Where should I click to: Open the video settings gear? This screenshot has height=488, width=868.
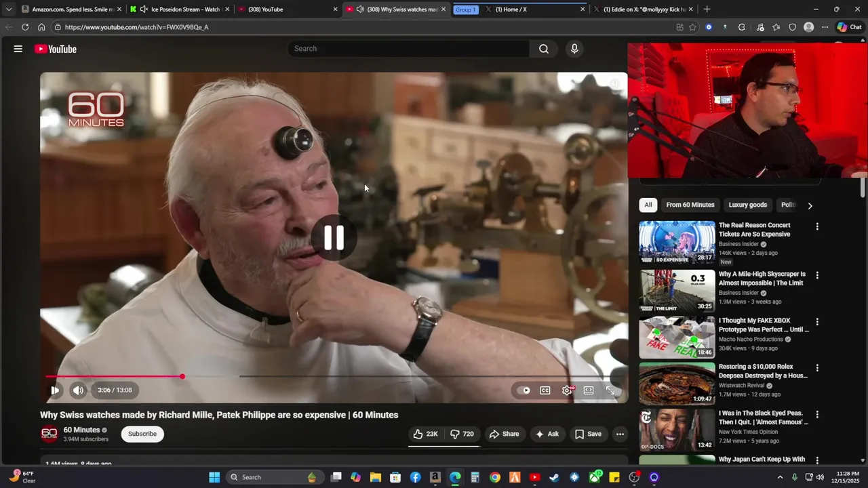(567, 390)
